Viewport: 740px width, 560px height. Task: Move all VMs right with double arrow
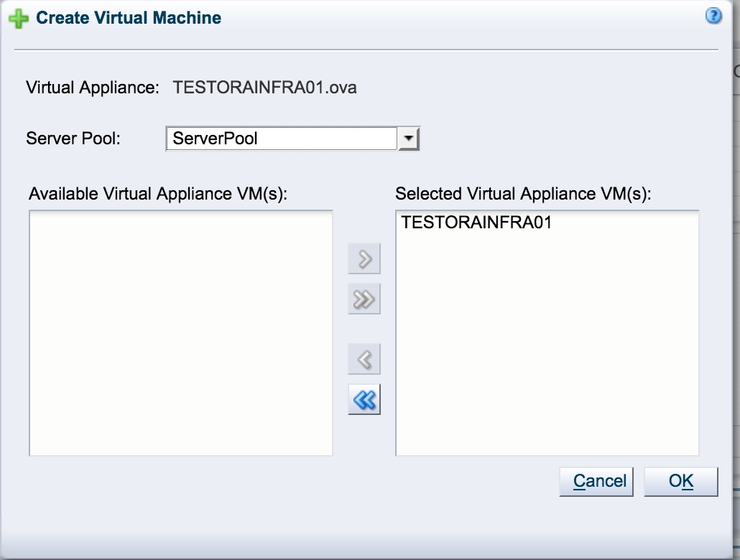364,299
